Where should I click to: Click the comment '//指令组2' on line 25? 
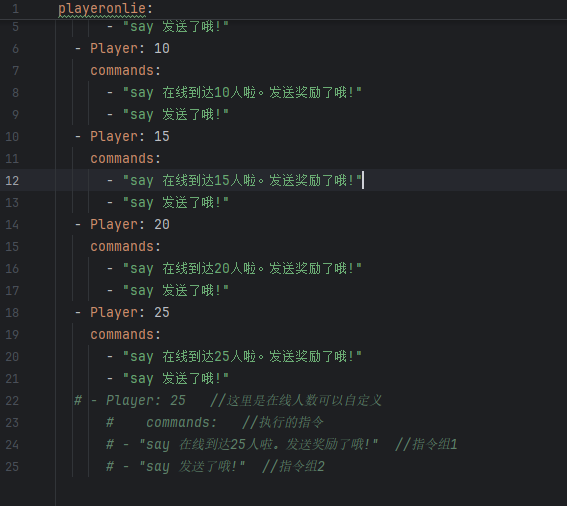pyautogui.click(x=293, y=467)
